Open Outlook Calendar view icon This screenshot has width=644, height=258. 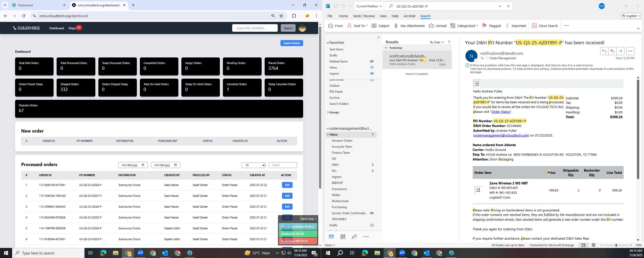[343, 237]
